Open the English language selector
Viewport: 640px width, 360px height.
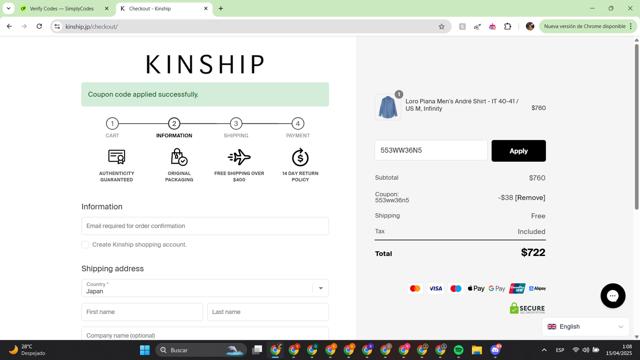coord(585,327)
